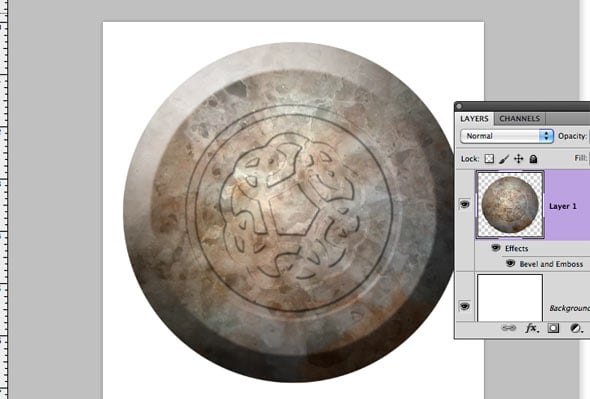
Task: Click the white Background layer thumbnail
Action: (x=510, y=298)
